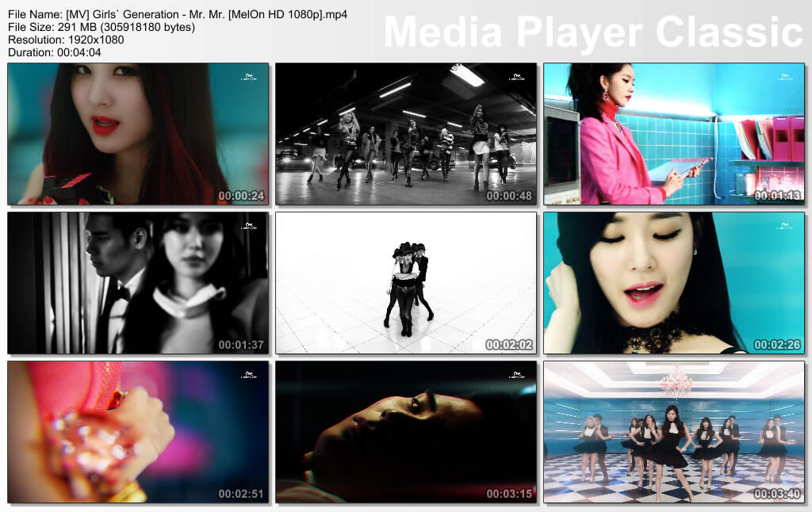
Task: Click the 00:00:48 timestamp label
Action: point(509,196)
